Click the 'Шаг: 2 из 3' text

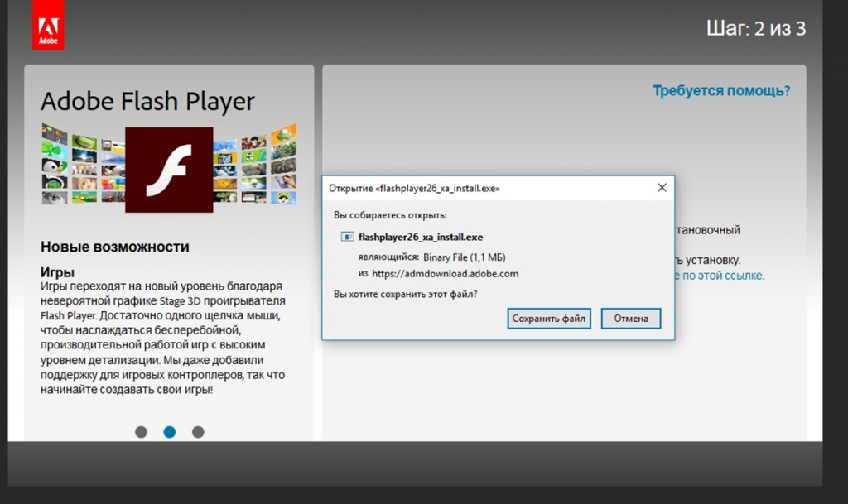click(755, 28)
